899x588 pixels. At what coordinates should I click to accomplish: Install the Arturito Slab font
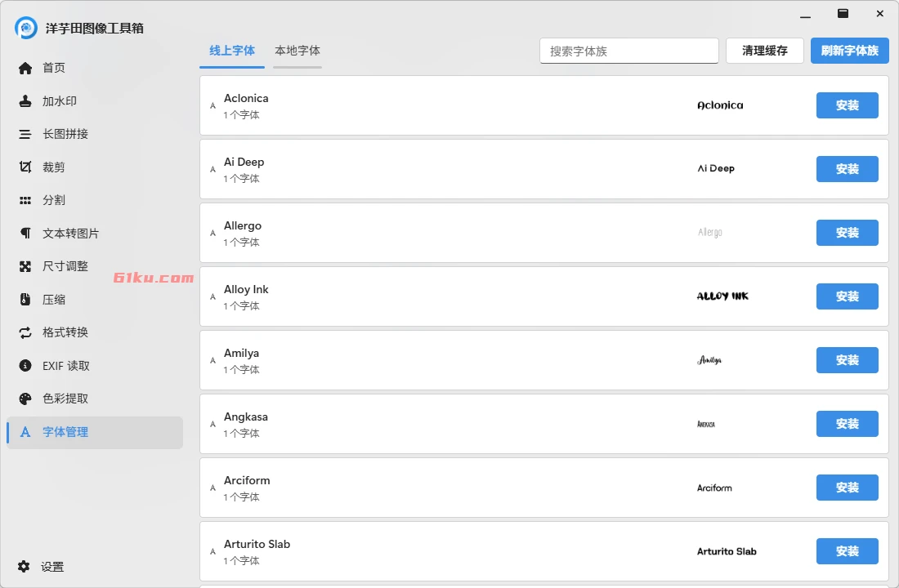coord(848,550)
